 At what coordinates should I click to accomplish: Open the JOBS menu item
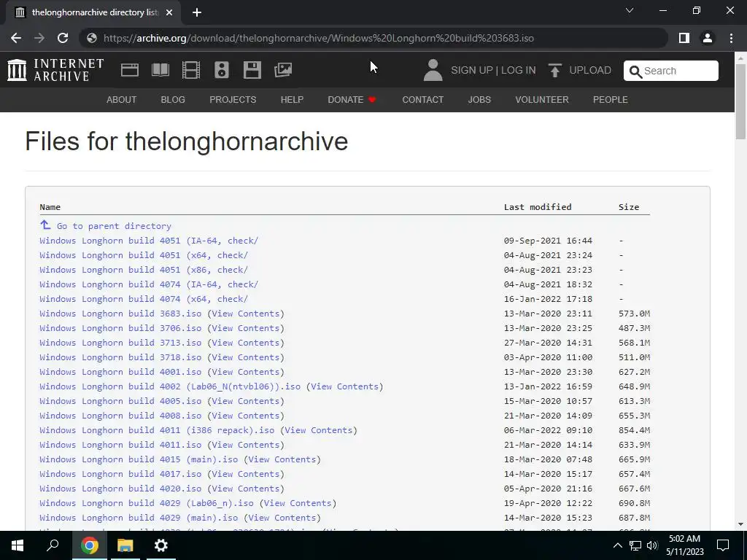pyautogui.click(x=479, y=99)
